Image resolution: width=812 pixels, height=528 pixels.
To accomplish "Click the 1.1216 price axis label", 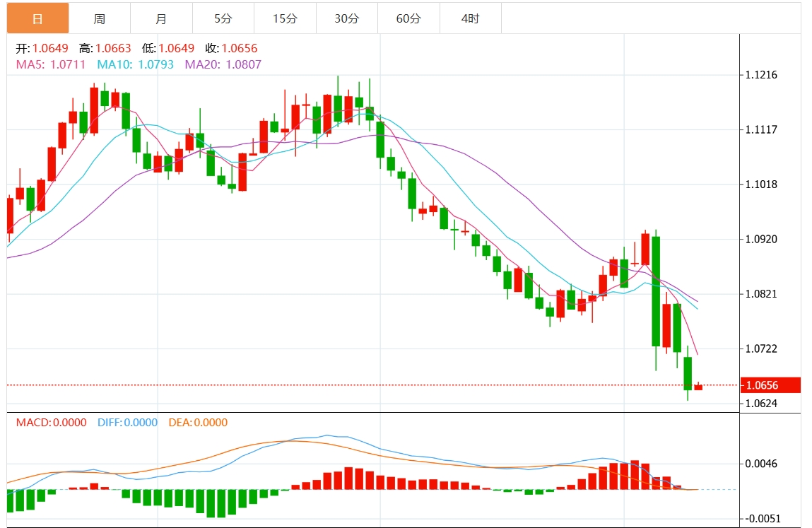I will point(761,75).
